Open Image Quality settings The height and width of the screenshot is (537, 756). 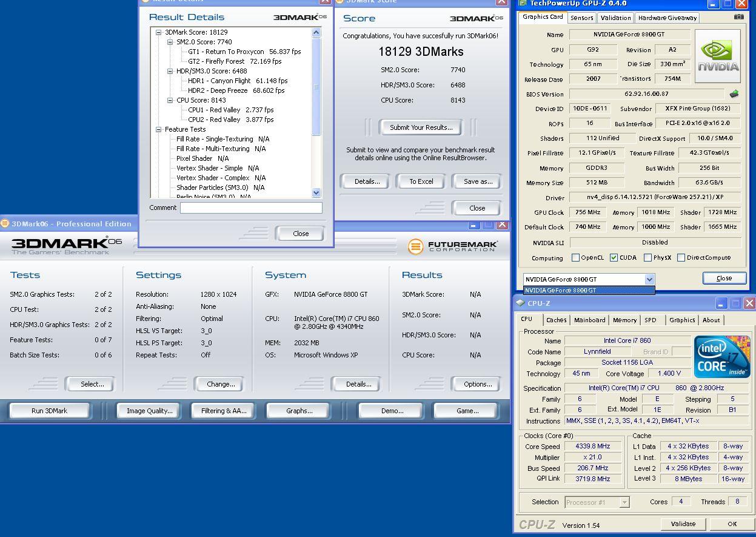tap(149, 411)
